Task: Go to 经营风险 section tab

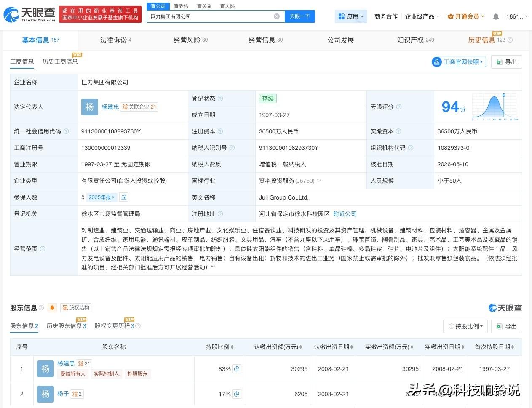Action: click(x=190, y=40)
